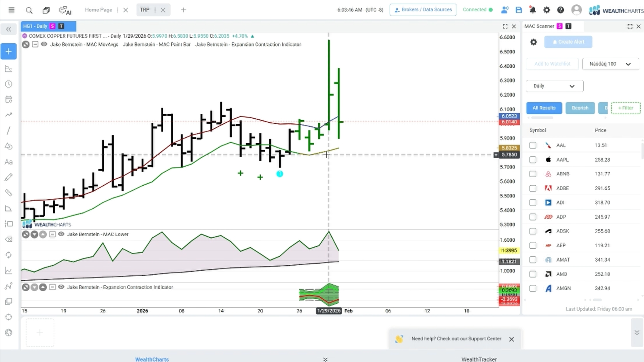The width and height of the screenshot is (644, 362).
Task: Open the hamburger main menu
Action: 11,10
